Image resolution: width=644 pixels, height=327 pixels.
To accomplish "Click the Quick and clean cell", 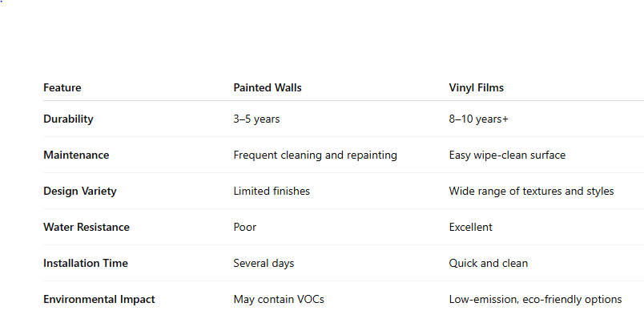I will 489,263.
